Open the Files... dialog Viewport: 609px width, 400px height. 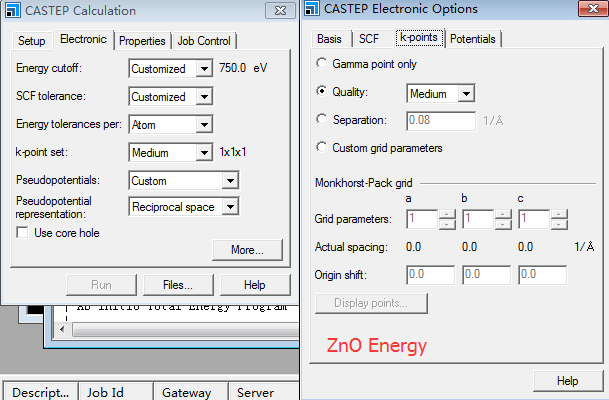pos(178,285)
